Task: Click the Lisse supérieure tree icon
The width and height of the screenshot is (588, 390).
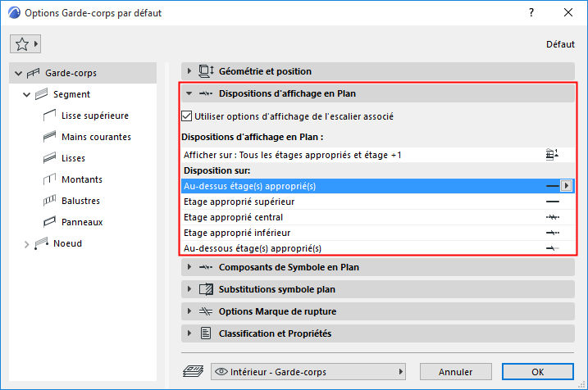Action: [48, 116]
